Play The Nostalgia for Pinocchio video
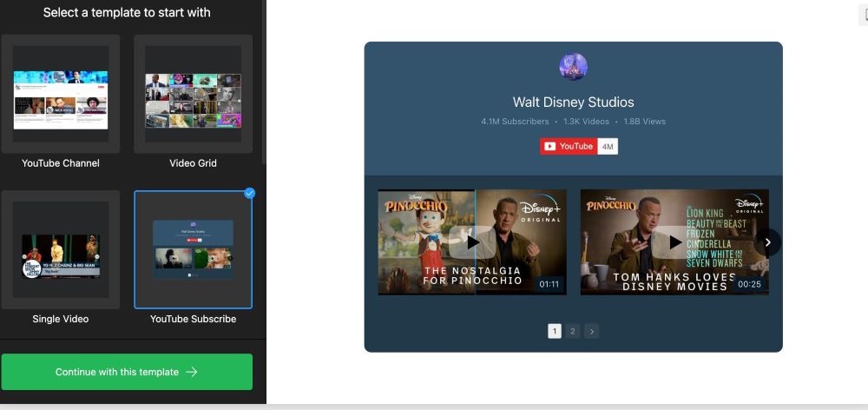Image resolution: width=868 pixels, height=410 pixels. click(471, 242)
